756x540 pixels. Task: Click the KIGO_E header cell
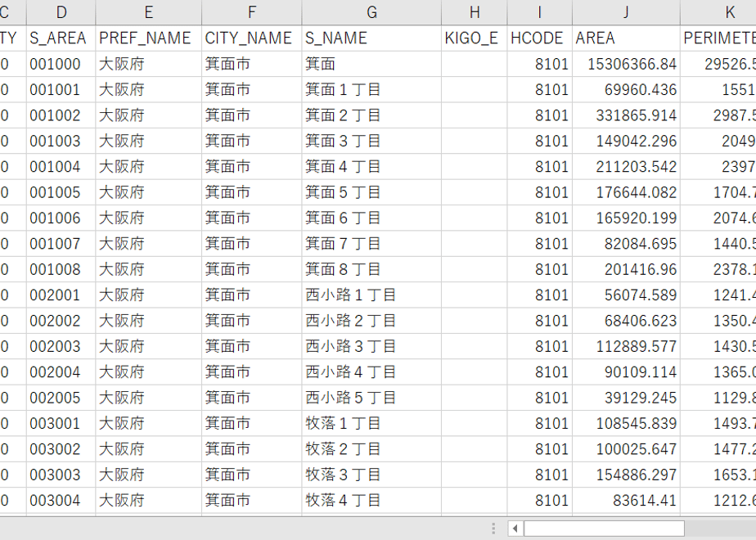[x=475, y=38]
